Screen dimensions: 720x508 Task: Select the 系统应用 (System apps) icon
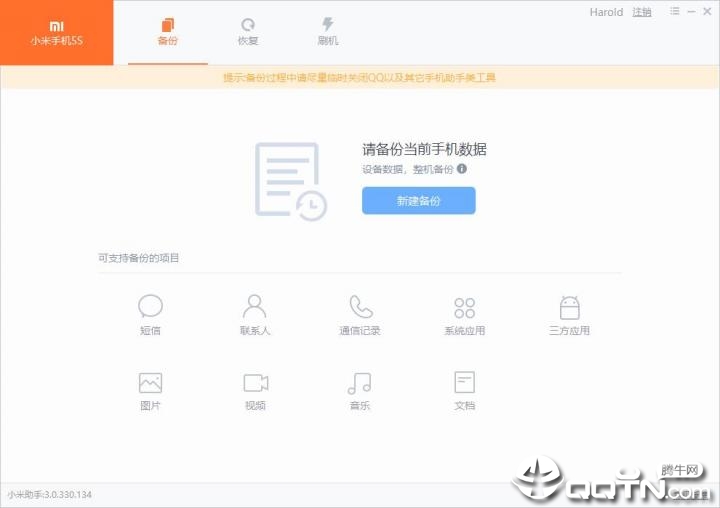tap(464, 308)
